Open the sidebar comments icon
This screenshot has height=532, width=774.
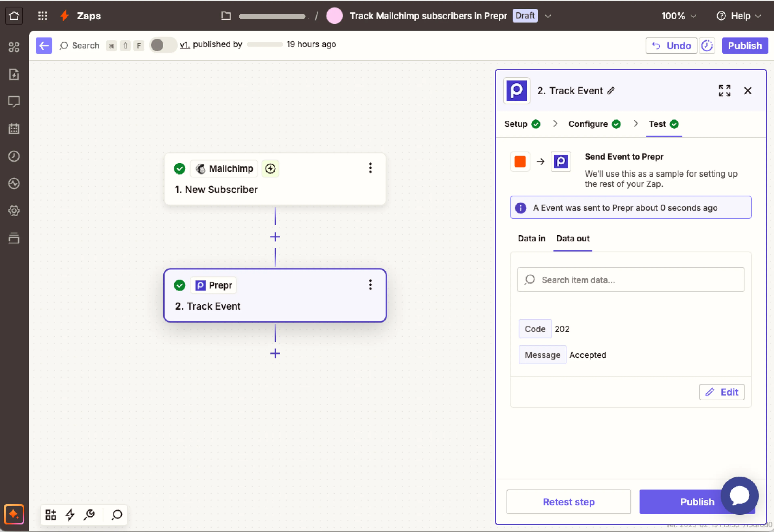click(14, 101)
